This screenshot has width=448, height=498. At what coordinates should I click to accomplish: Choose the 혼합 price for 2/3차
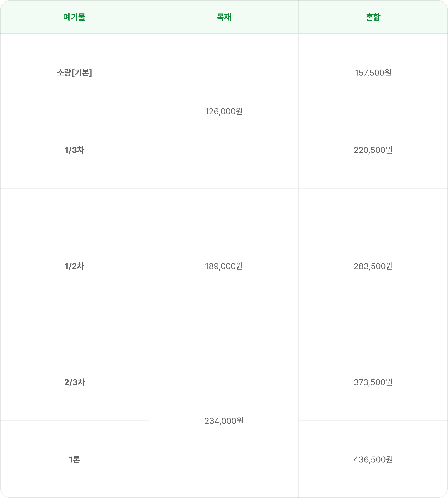(x=373, y=382)
